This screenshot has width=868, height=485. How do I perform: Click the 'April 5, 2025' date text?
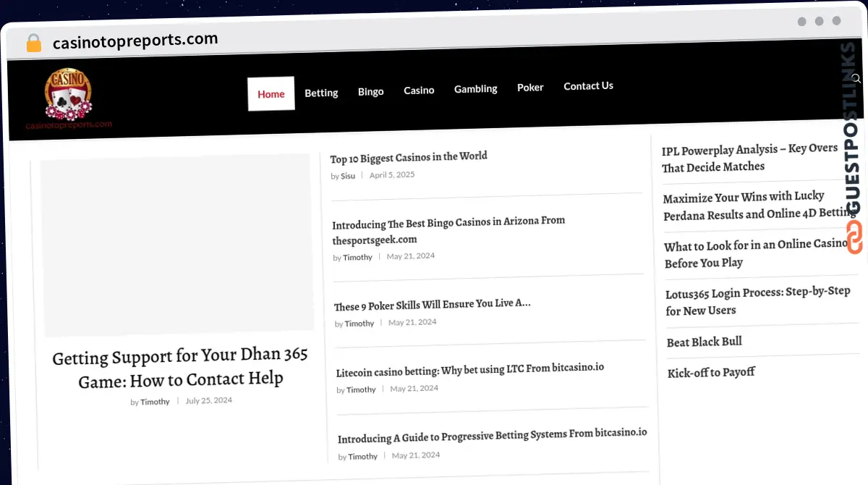pyautogui.click(x=392, y=174)
